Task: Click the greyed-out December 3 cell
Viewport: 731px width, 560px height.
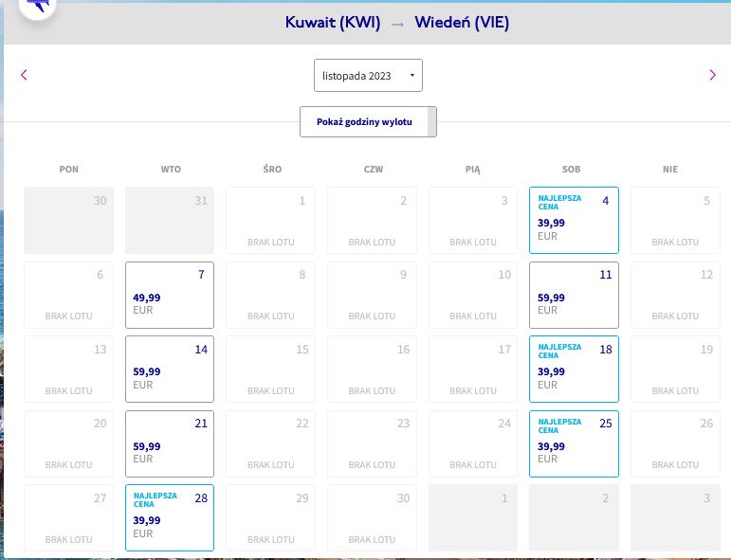Action: coord(675,517)
